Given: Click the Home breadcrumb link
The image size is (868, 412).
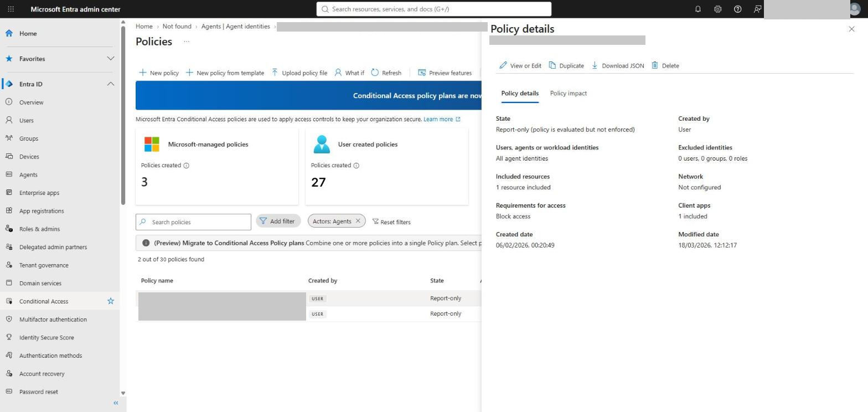Looking at the screenshot, I should [144, 27].
